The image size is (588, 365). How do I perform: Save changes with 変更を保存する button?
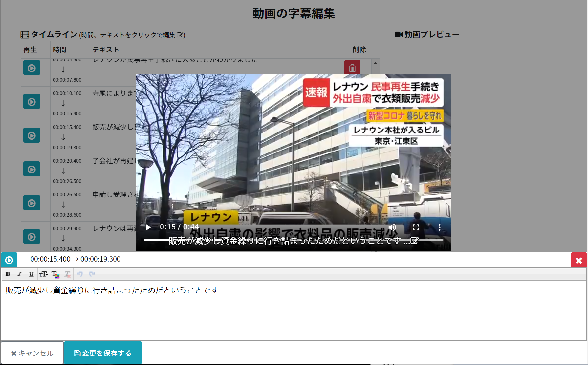point(103,353)
